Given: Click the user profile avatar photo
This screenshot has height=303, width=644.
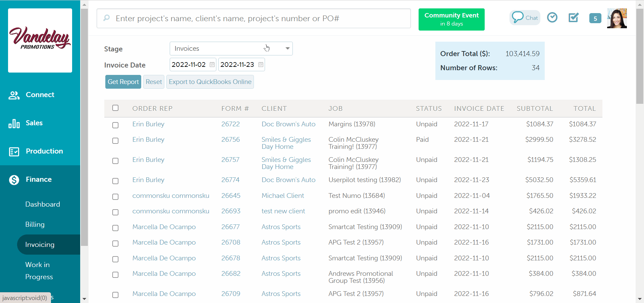Looking at the screenshot, I should pos(616,18).
